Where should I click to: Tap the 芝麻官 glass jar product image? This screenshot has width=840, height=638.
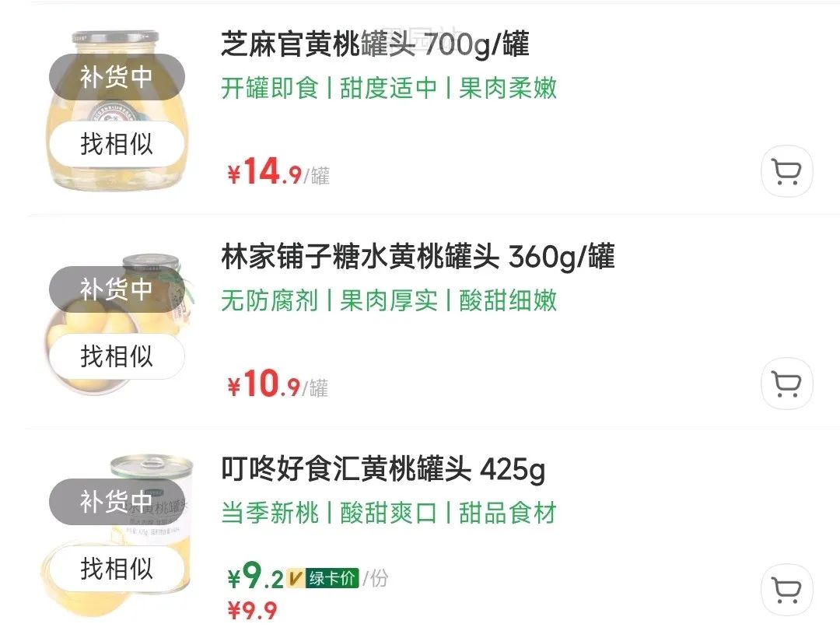tap(117, 109)
